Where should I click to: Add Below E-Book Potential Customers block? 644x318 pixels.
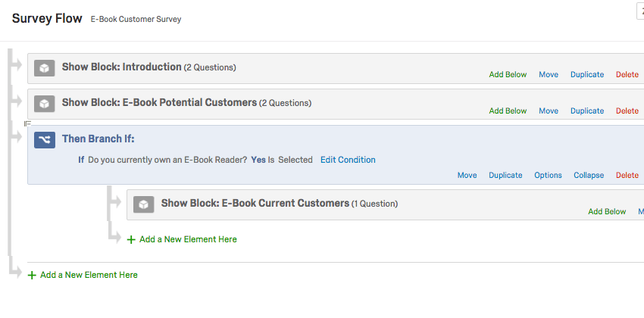point(508,111)
